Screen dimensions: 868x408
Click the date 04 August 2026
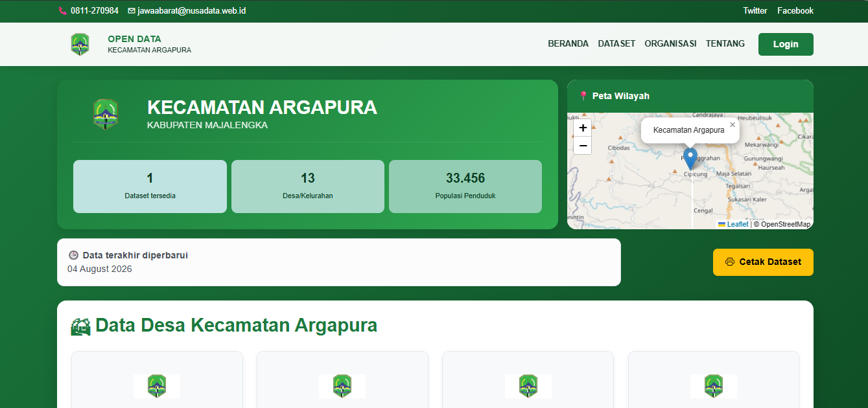pos(100,269)
